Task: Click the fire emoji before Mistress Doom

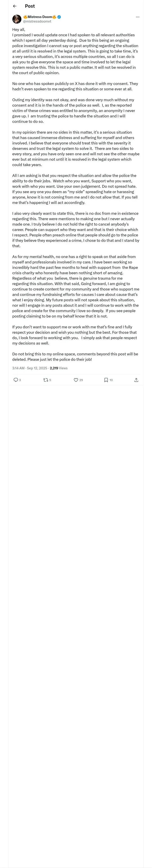Action: click(25, 17)
